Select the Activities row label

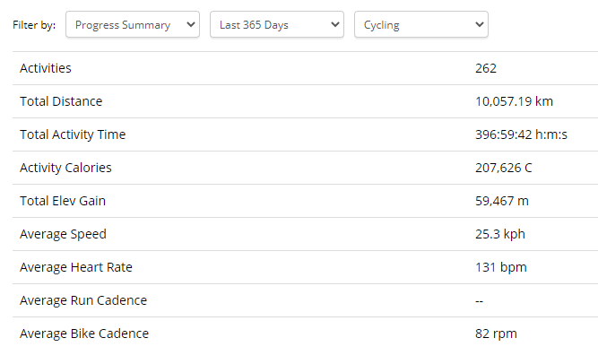coord(46,68)
